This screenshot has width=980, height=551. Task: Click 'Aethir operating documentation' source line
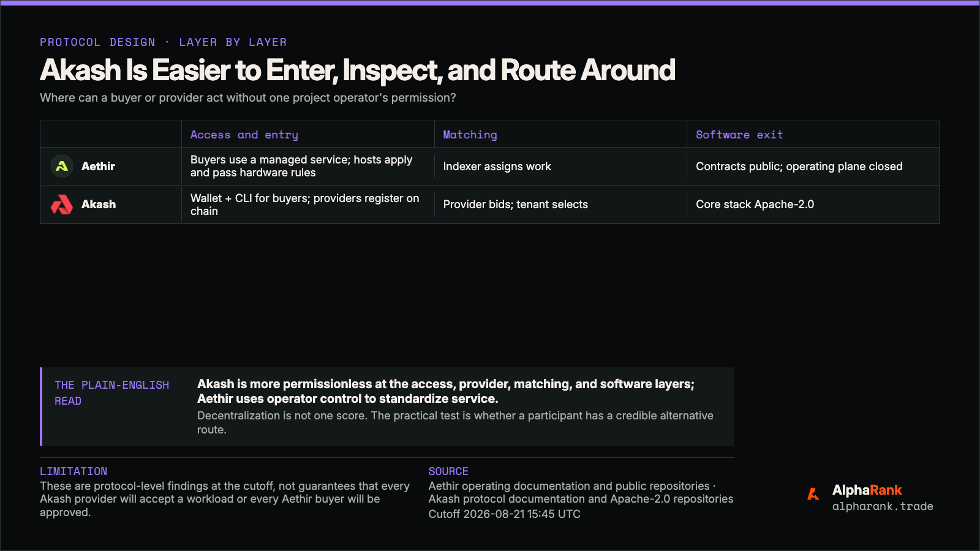(x=581, y=492)
